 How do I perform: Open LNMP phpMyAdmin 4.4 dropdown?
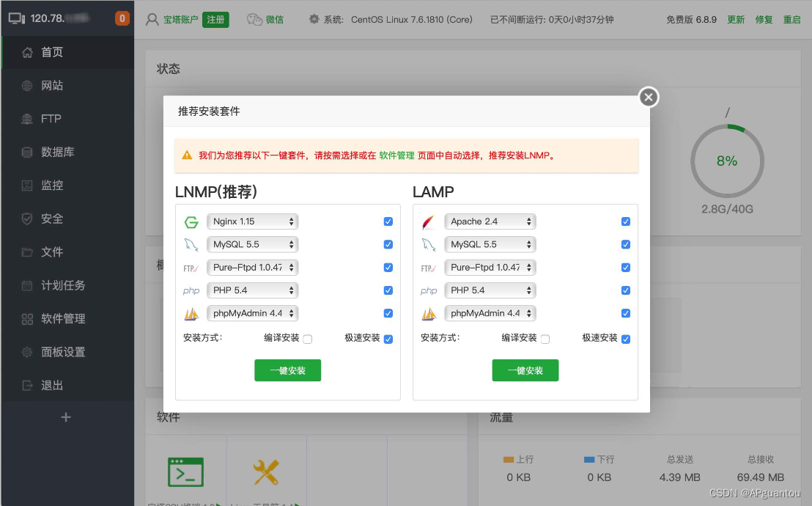[253, 313]
